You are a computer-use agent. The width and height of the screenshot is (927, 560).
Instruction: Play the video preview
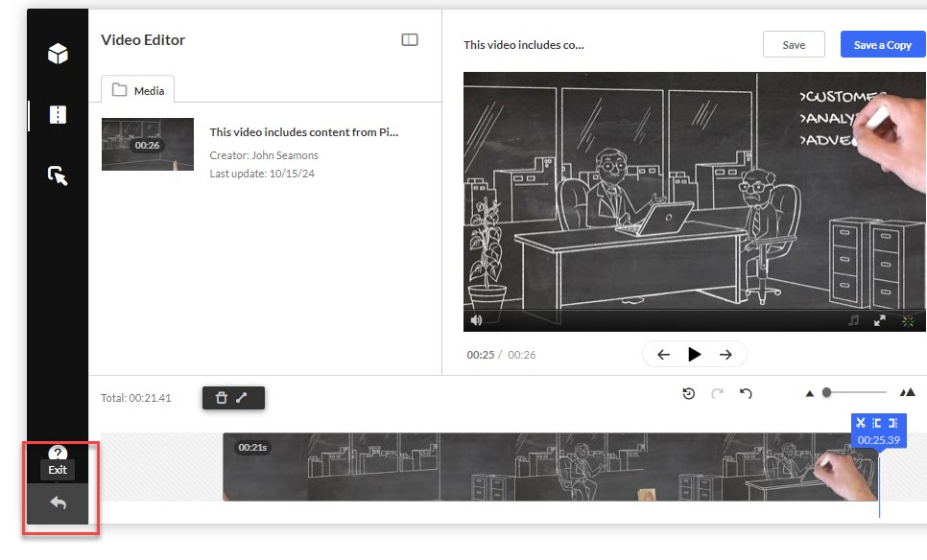pyautogui.click(x=695, y=355)
